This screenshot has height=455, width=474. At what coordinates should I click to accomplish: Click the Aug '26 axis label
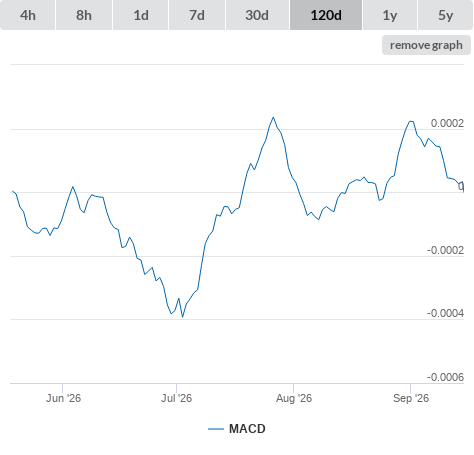pos(294,398)
